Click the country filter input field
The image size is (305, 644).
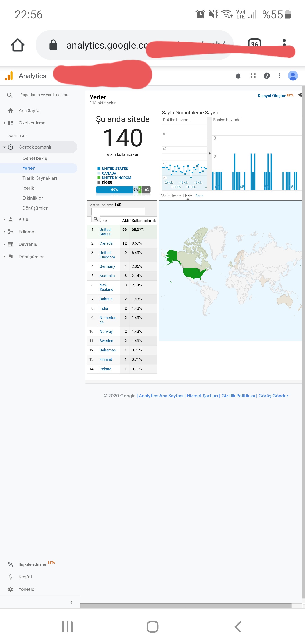click(118, 211)
